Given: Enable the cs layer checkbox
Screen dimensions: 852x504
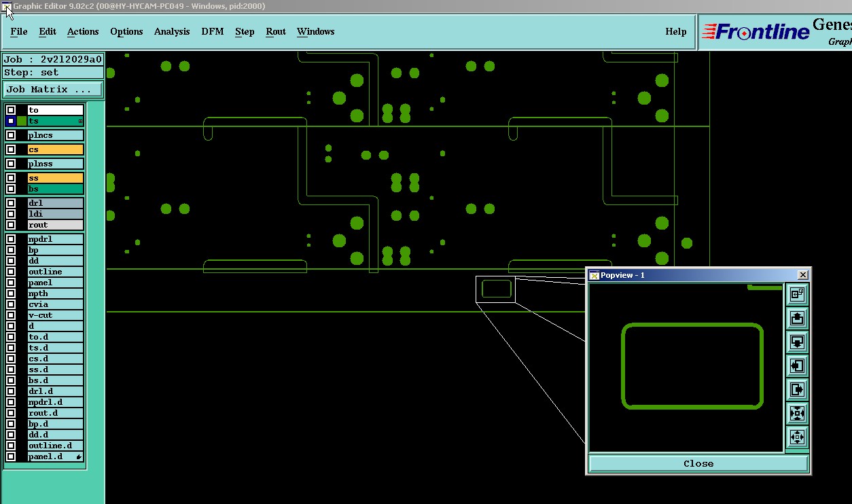Looking at the screenshot, I should pyautogui.click(x=11, y=149).
